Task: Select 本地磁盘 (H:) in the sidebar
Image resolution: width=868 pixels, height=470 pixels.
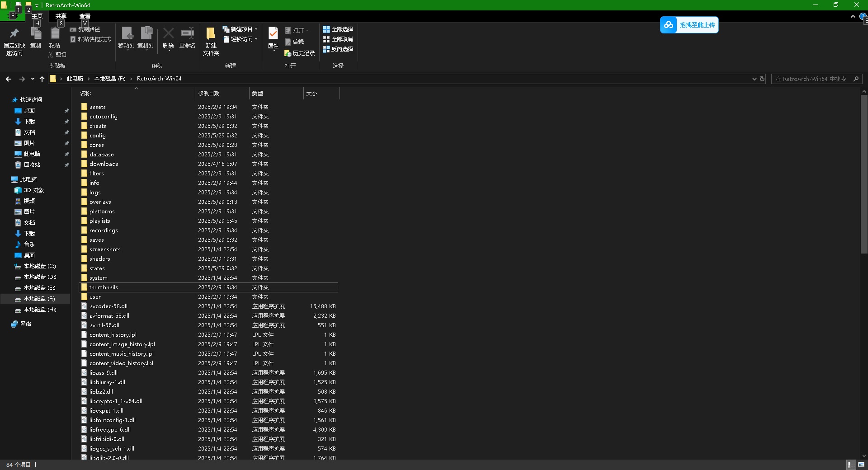Action: coord(40,310)
